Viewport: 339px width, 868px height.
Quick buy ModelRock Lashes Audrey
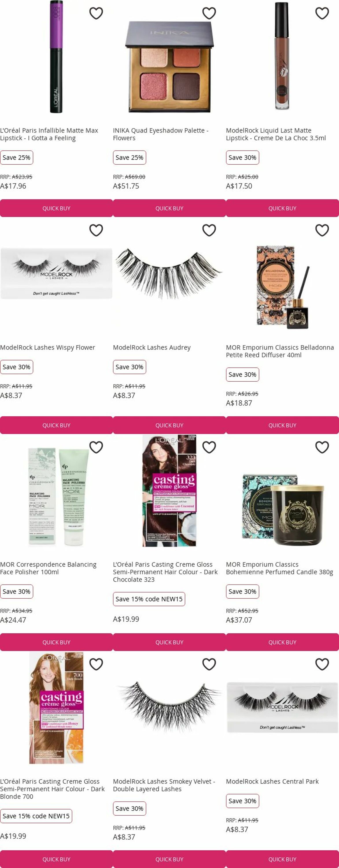click(x=169, y=425)
